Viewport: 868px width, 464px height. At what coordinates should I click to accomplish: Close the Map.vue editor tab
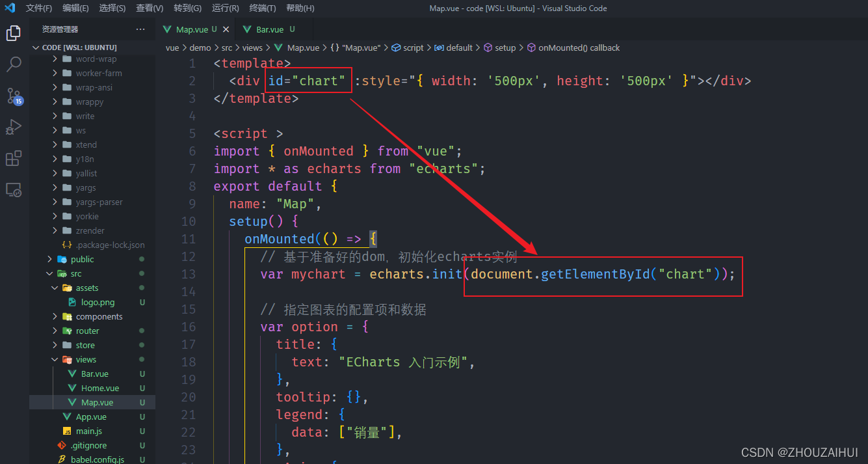pyautogui.click(x=226, y=29)
